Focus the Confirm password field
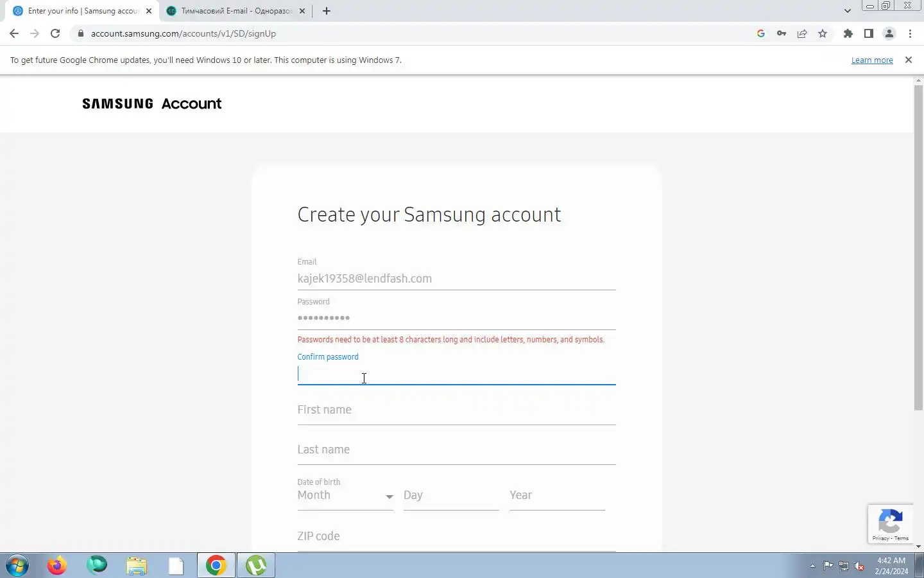924x578 pixels. coord(456,374)
